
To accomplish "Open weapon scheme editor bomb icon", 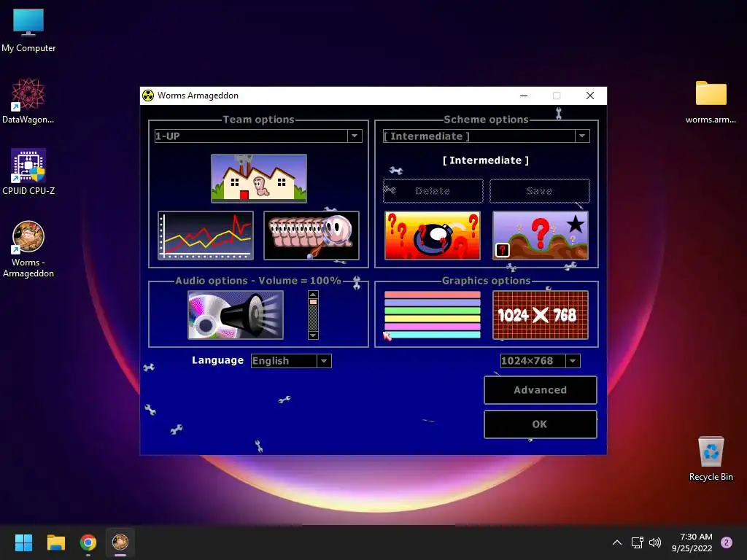I will 433,236.
